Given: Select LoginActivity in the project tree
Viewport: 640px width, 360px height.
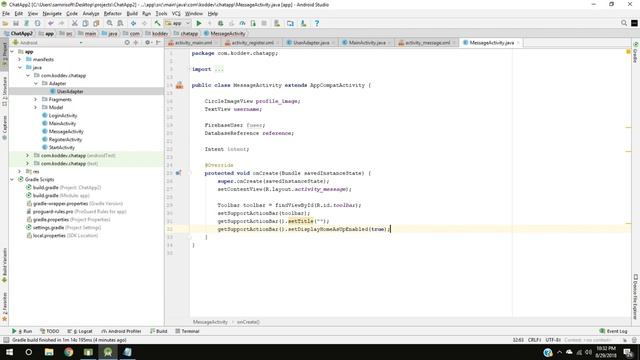Looking at the screenshot, I should [62, 116].
